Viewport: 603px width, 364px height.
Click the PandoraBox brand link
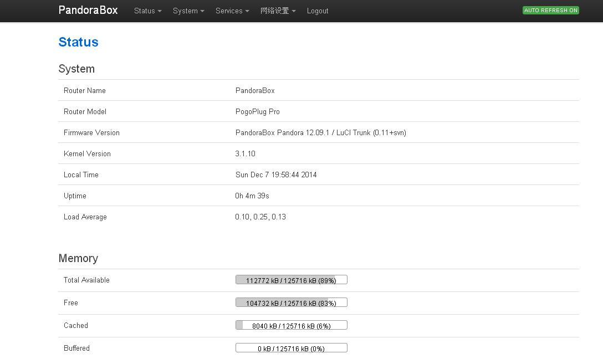click(88, 10)
